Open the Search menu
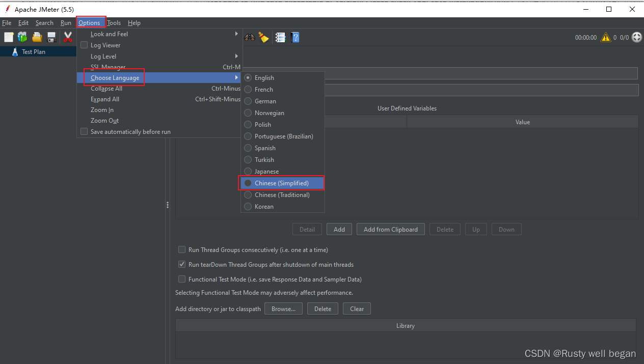 click(x=44, y=23)
